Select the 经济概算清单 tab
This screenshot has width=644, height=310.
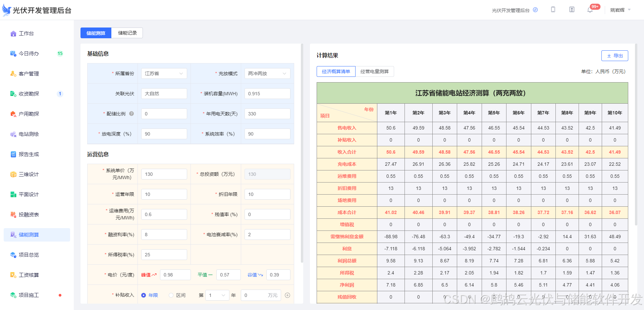[336, 71]
